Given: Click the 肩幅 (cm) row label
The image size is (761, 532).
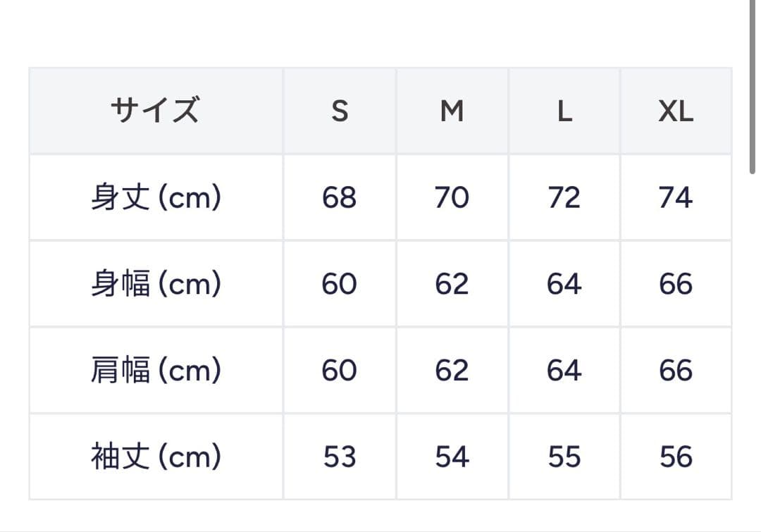Looking at the screenshot, I should click(x=156, y=371).
